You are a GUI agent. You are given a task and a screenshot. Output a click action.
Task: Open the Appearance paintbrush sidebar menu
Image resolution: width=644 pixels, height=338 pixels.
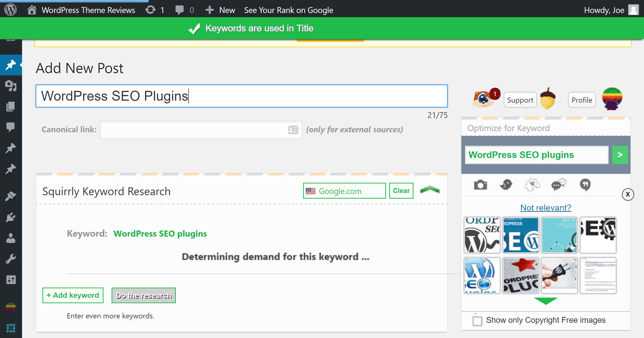point(11,196)
